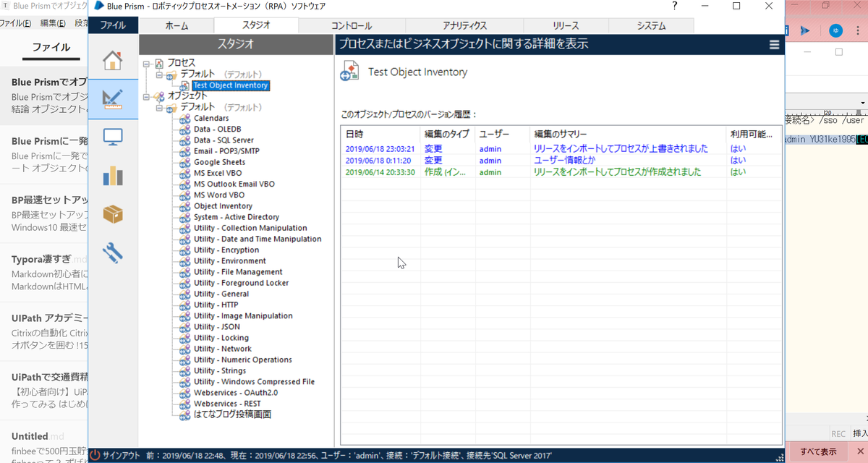Viewport: 868px width, 463px height.
Task: Open the Release package box sidebar icon
Action: (112, 214)
